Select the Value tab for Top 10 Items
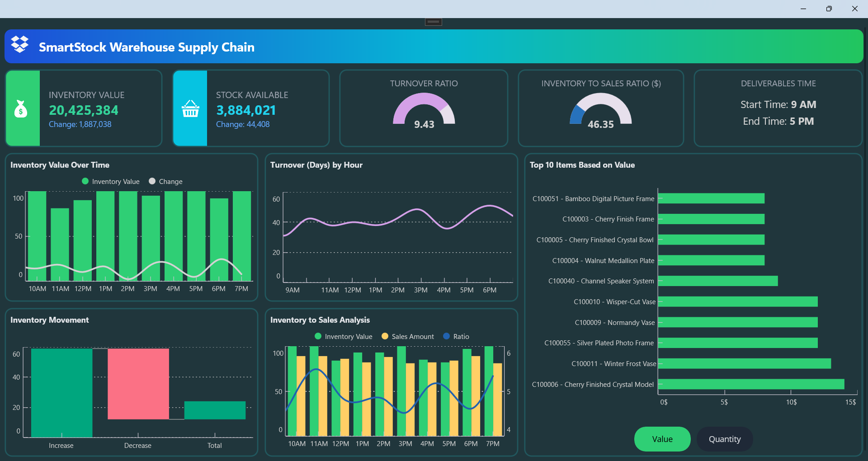The height and width of the screenshot is (461, 868). click(x=662, y=439)
